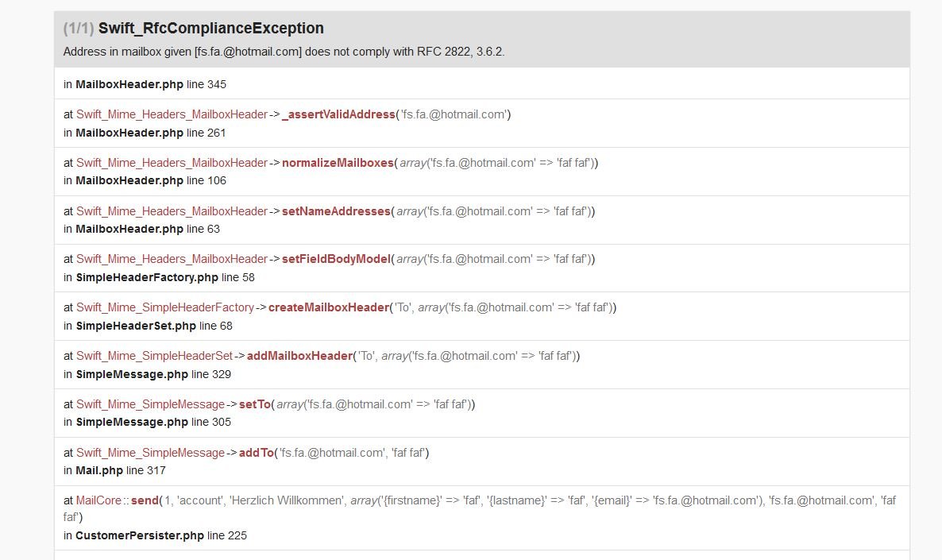This screenshot has height=560, width=942.
Task: Click the normalizeMailboxes method link
Action: pyautogui.click(x=338, y=163)
